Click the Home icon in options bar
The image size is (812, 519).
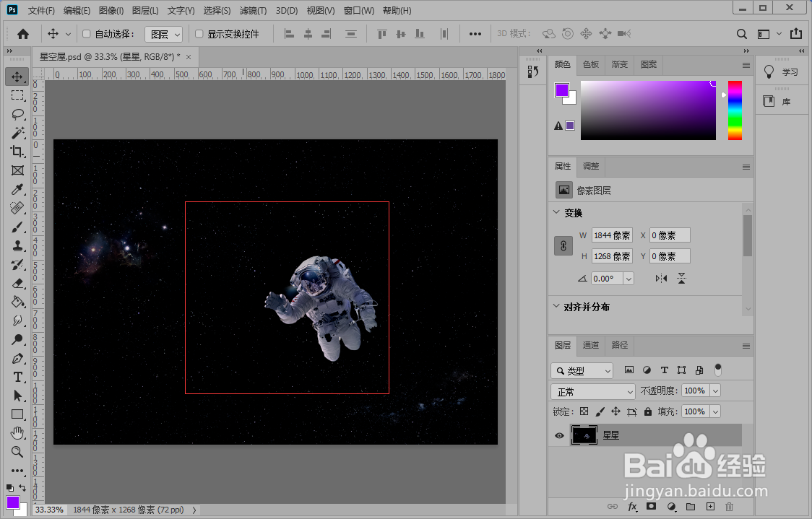click(23, 34)
